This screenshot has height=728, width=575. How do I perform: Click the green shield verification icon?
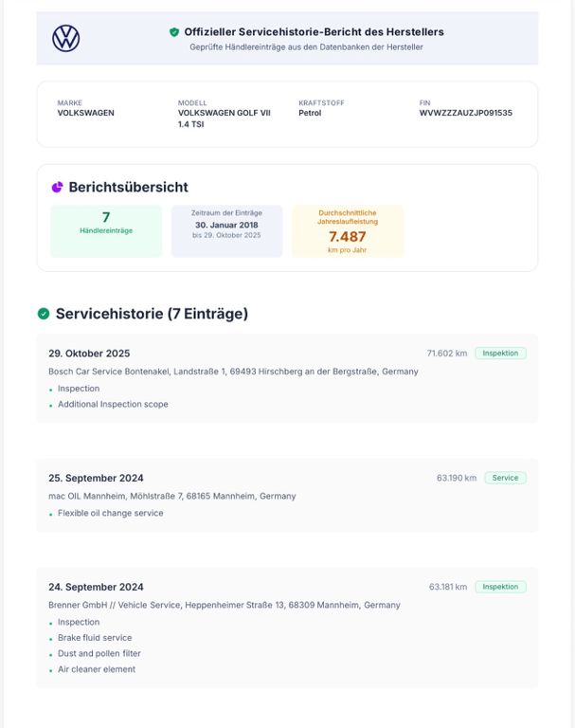pos(174,32)
